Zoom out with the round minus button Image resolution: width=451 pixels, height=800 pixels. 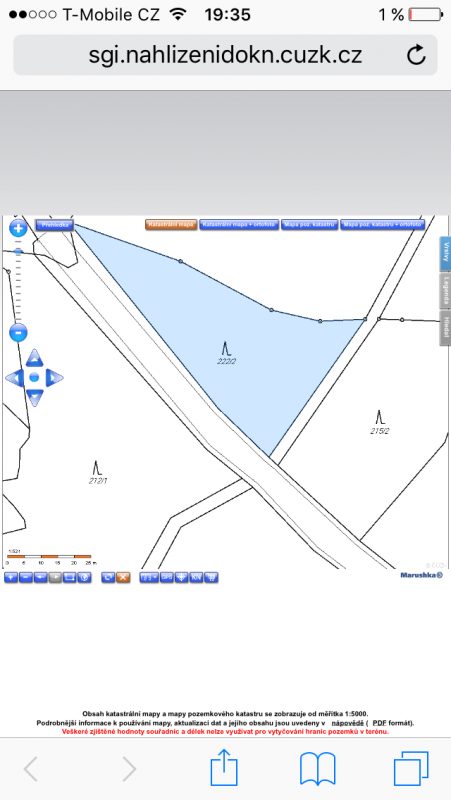(x=18, y=333)
